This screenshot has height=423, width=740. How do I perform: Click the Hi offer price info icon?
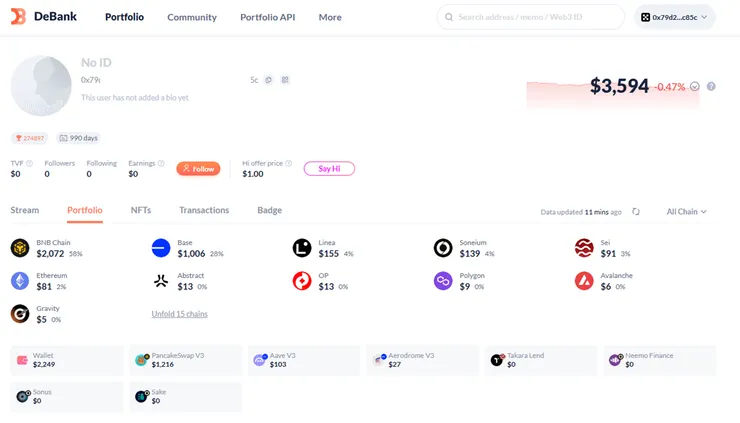point(288,163)
